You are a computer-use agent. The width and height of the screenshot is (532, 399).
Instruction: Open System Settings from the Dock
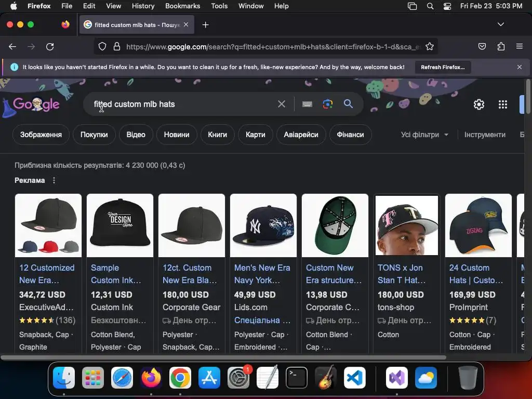click(238, 378)
